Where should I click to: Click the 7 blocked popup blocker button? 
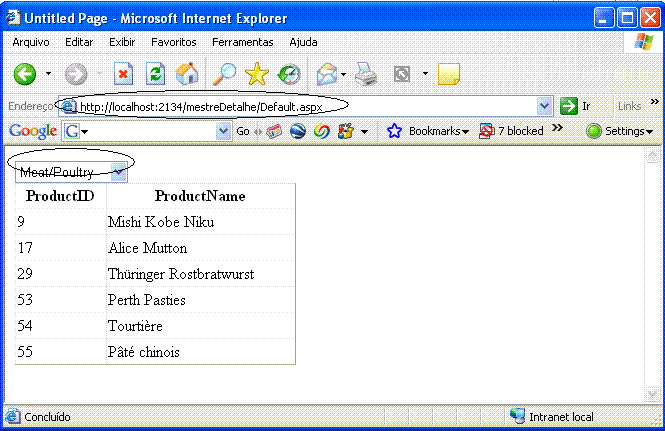click(511, 131)
